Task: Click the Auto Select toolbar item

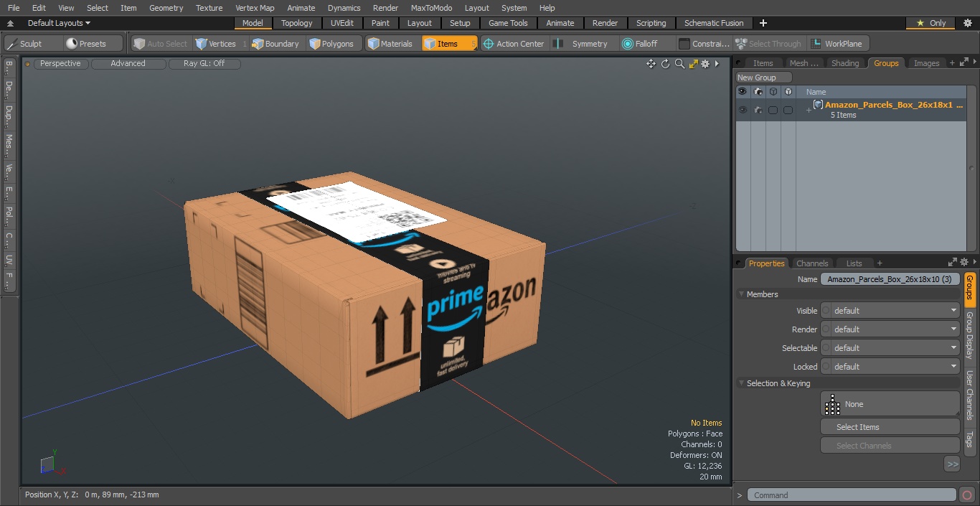Action: tap(161, 44)
